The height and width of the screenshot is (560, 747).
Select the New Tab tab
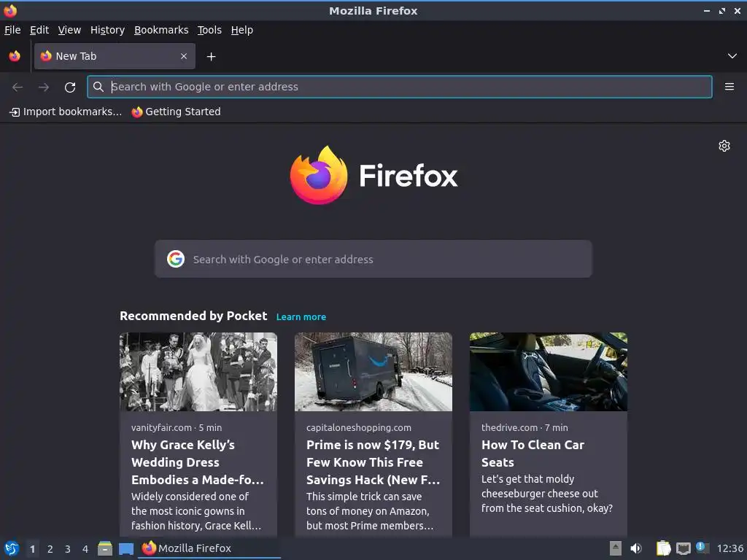pos(115,56)
